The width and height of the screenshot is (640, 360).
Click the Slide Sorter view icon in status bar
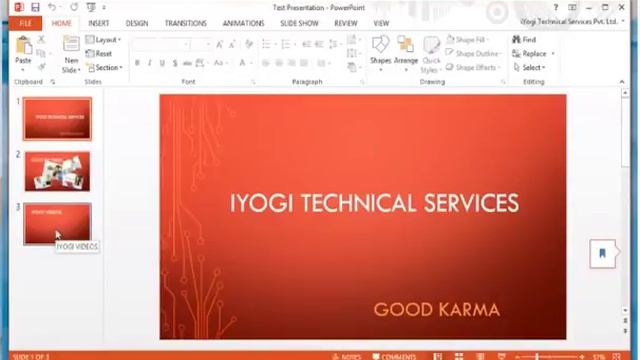point(459,357)
